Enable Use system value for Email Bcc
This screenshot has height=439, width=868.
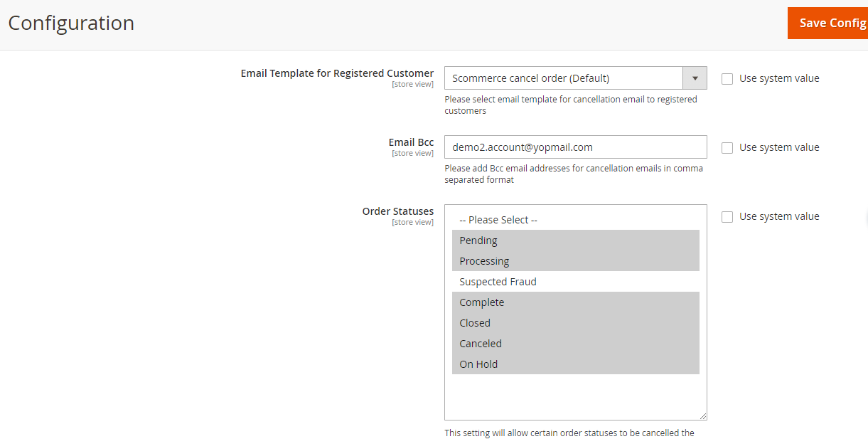[x=727, y=148]
